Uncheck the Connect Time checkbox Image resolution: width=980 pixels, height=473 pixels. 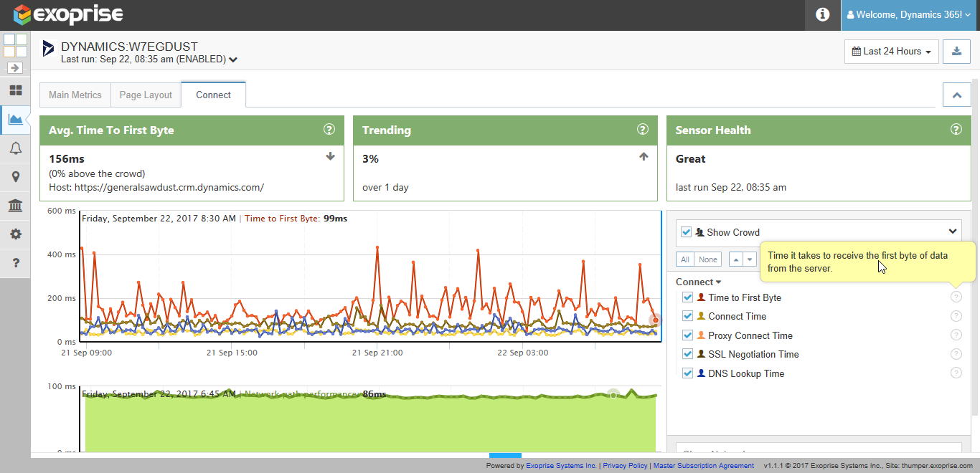[x=687, y=316]
